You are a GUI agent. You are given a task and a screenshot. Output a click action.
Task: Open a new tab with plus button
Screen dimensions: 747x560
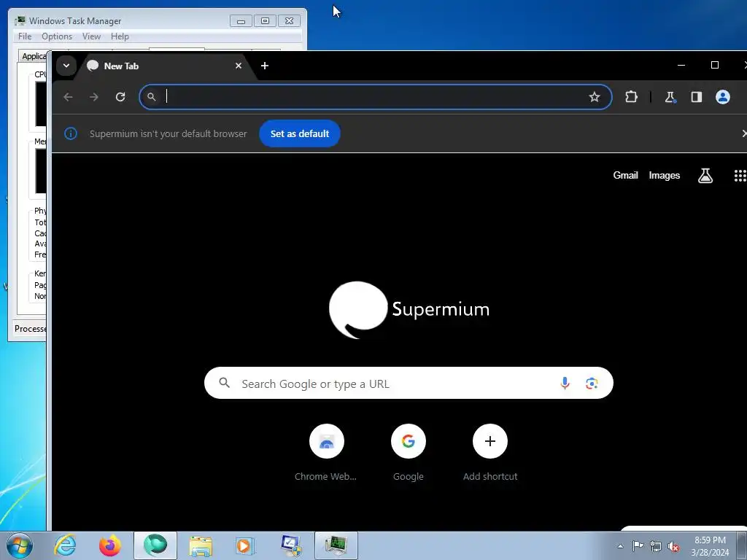[265, 66]
